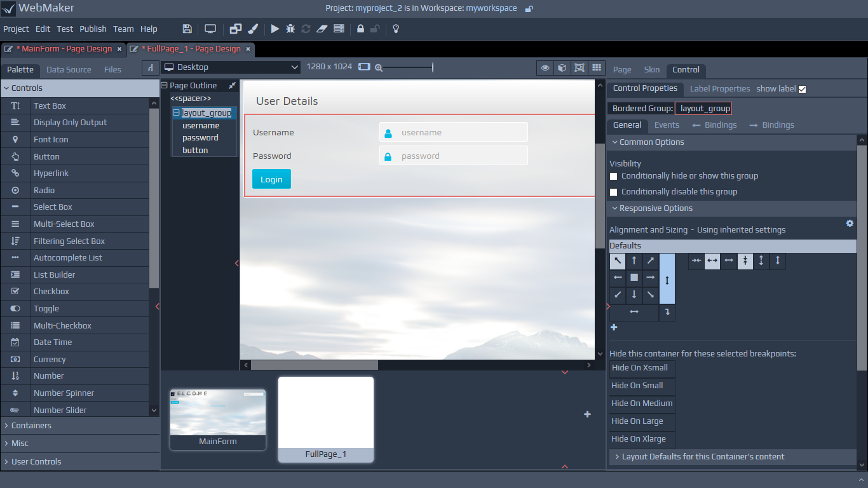
Task: Click the eraser icon in the toolbar
Action: 322,29
